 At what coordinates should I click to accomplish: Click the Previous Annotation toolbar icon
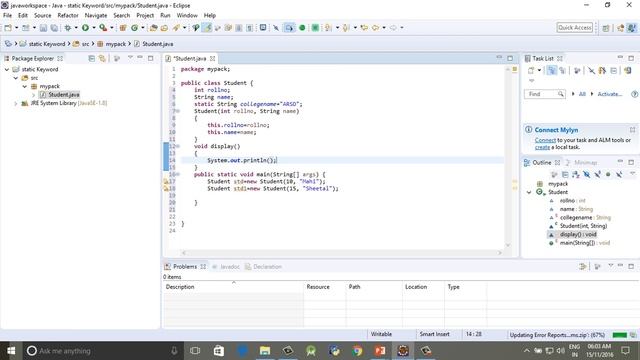pos(346,28)
